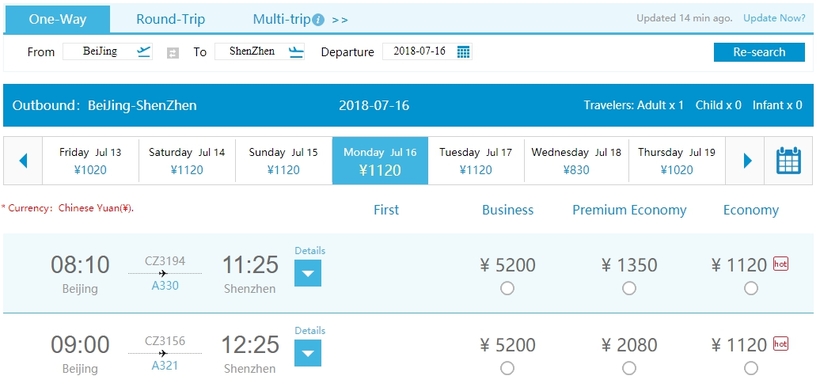This screenshot has width=820, height=391.
Task: Select ¥1350 Premium Economy fare on CZ3194
Action: point(629,288)
